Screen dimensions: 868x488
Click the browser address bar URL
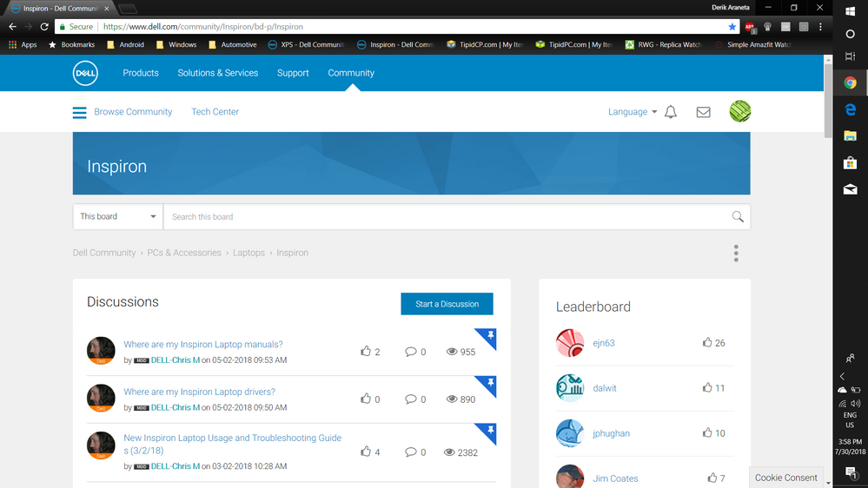[x=203, y=27]
